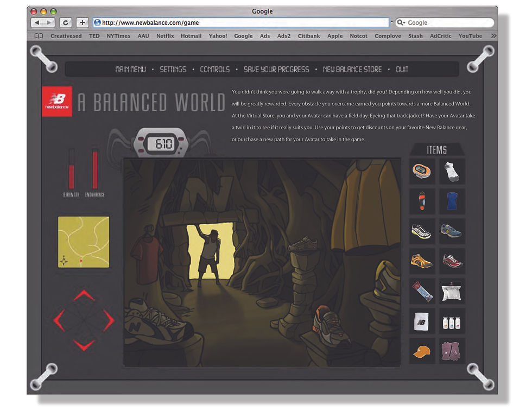Click the browser forward arrow
532x411 pixels.
49,22
